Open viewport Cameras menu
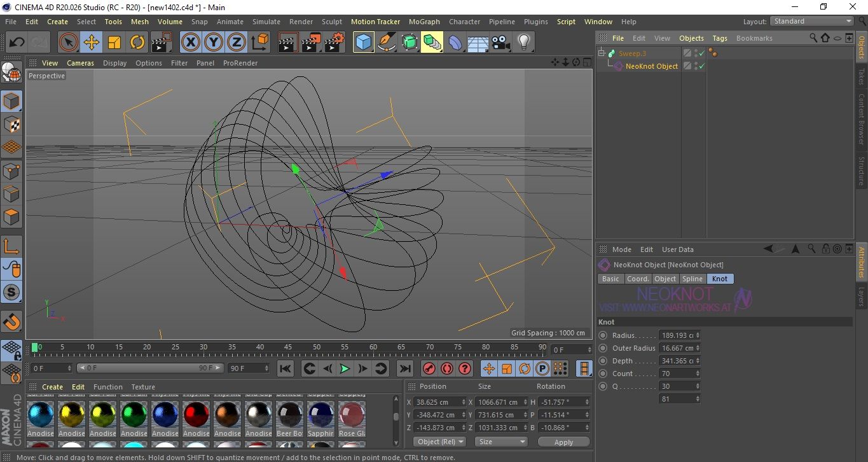This screenshot has width=868, height=462. pyautogui.click(x=80, y=63)
